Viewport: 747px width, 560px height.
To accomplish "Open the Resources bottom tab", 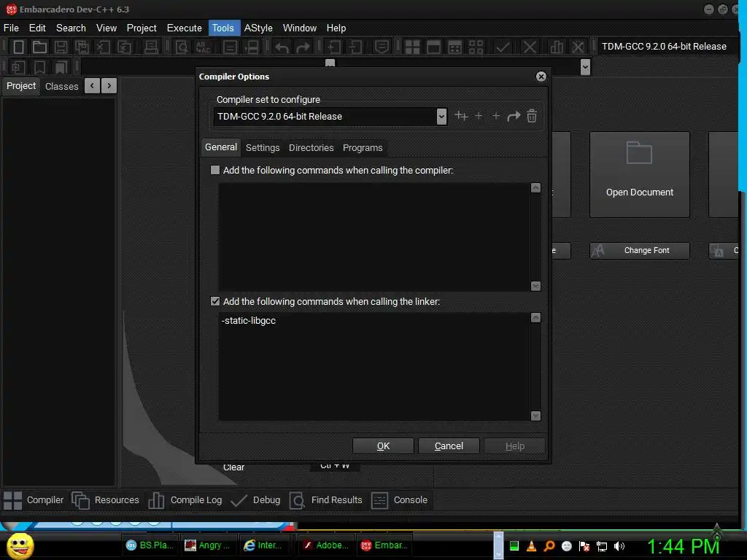I will (105, 500).
